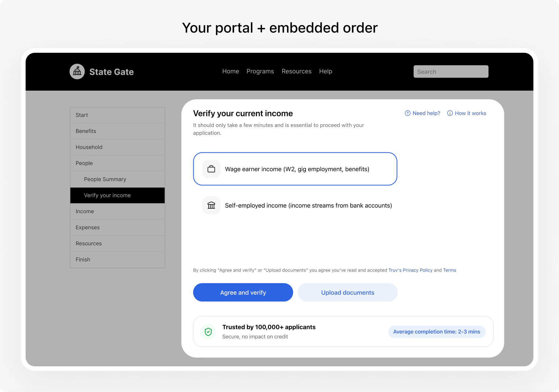Open Truv's Privacy Policy link
Image resolution: width=559 pixels, height=392 pixels.
[x=411, y=270]
